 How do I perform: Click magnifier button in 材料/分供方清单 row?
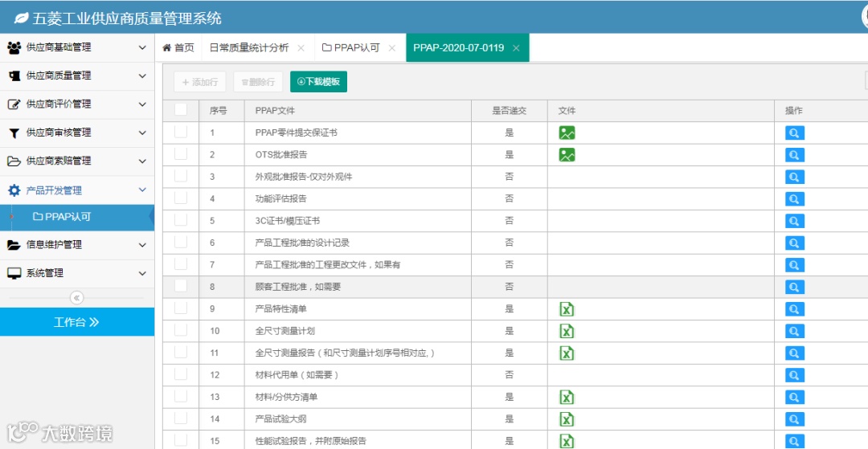tap(794, 397)
